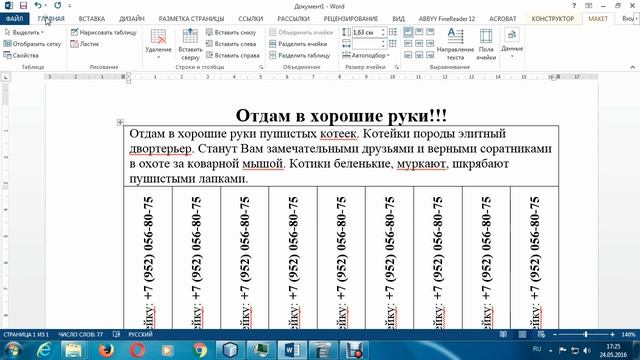Viewport: 640px width, 360px height.
Task: Click Разделить ячейки split cells
Action: coord(298,44)
